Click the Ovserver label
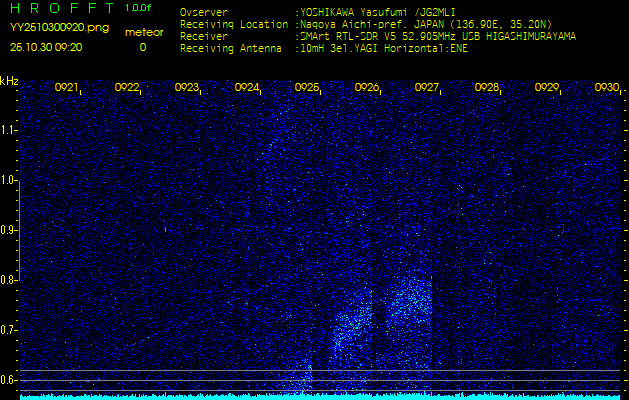 [x=204, y=12]
